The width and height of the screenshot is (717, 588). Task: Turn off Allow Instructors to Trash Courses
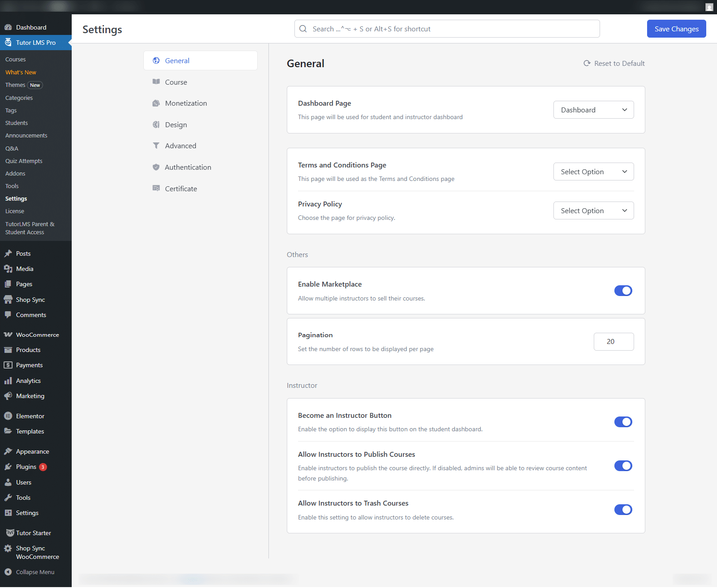click(623, 510)
